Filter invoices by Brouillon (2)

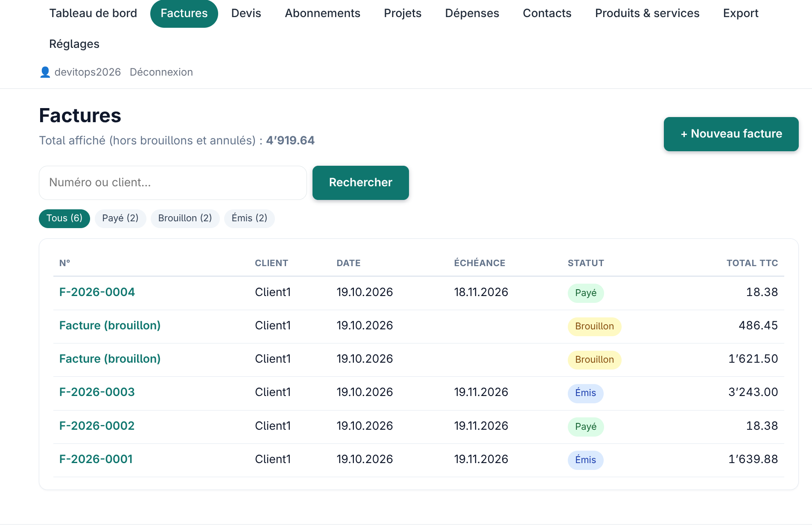(x=185, y=219)
